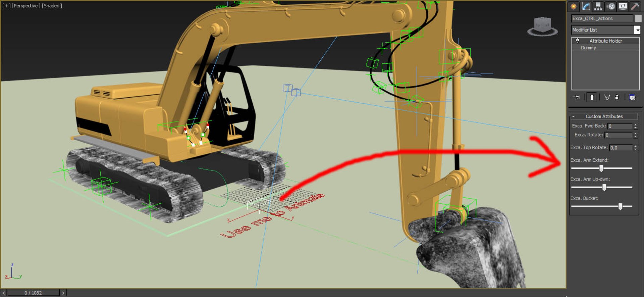Open the Display panel tab
This screenshot has height=297, width=644.
(623, 6)
